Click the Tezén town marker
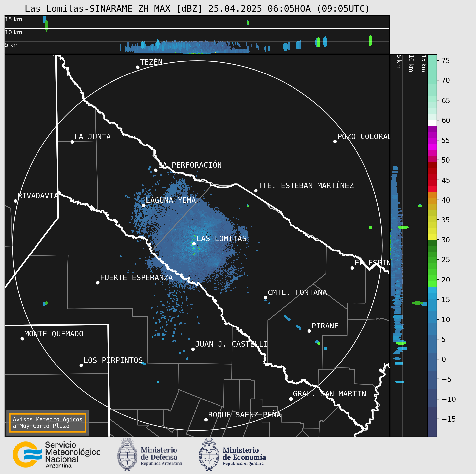 pos(138,67)
